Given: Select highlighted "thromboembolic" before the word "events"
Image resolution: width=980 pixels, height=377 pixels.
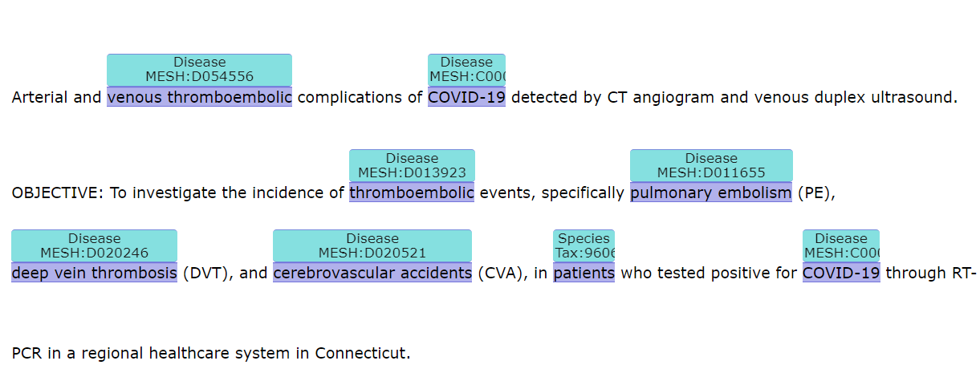Looking at the screenshot, I should click(412, 193).
